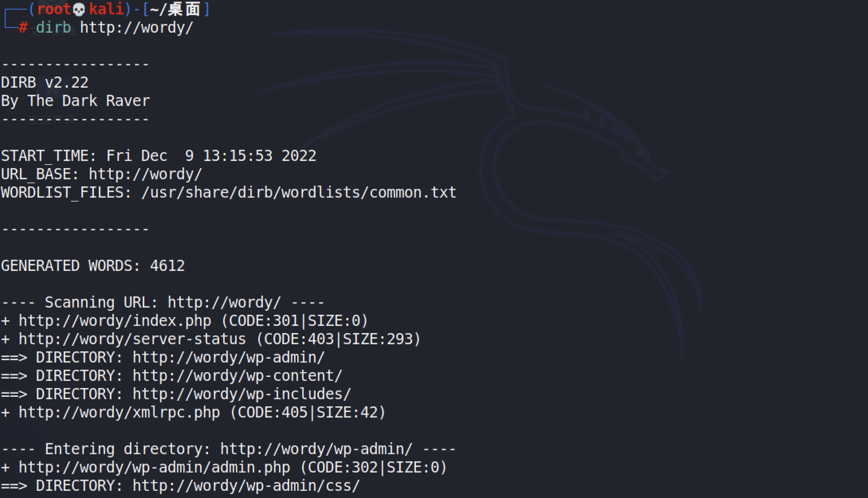The height and width of the screenshot is (498, 868).
Task: Click the GENERATED WORDS: 4612 line
Action: point(93,266)
